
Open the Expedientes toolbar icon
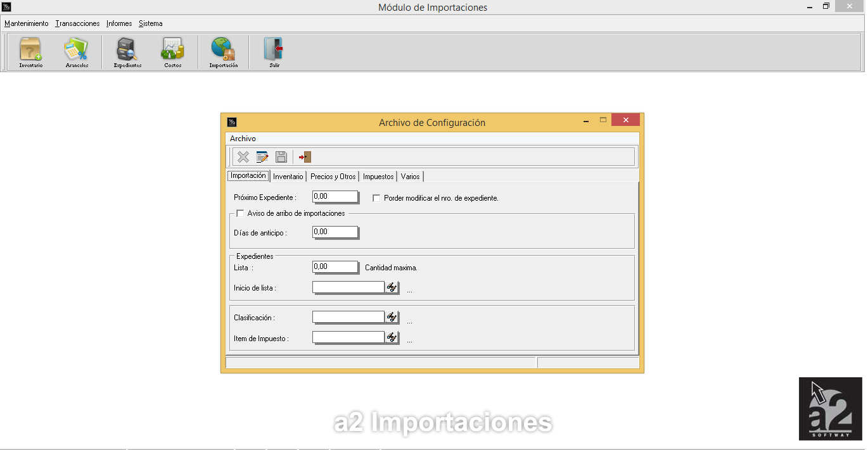(127, 53)
